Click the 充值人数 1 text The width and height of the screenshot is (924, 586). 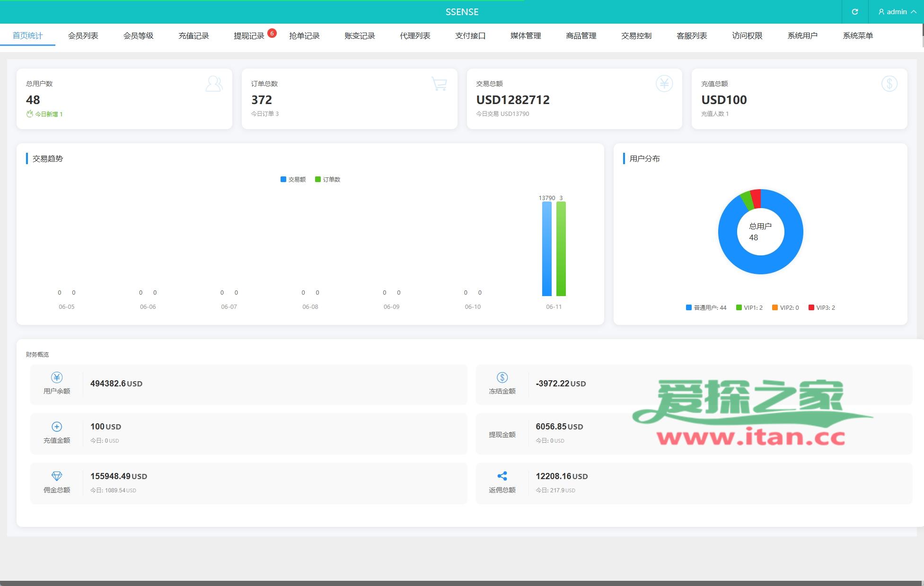tap(715, 114)
